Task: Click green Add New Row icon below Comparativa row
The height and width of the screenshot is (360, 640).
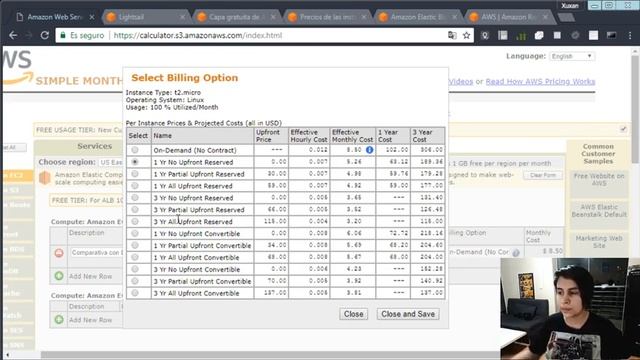Action: tap(59, 276)
